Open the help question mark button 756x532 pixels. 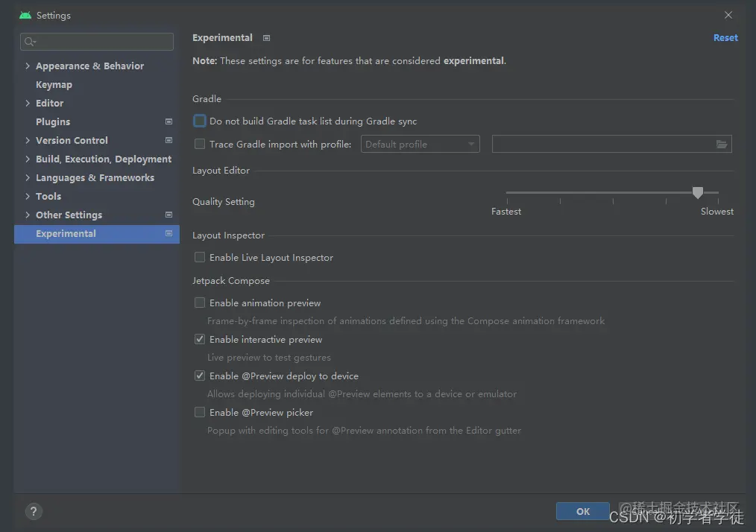(34, 511)
